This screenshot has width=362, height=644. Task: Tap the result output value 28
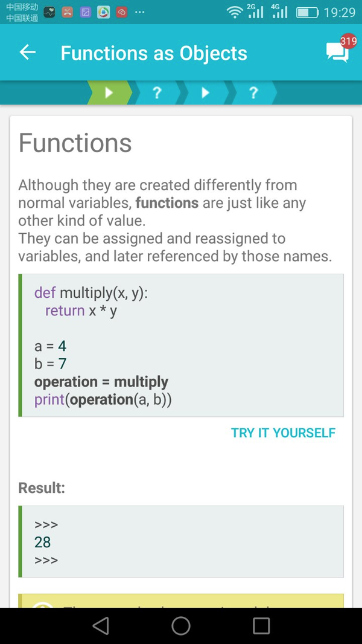click(x=43, y=542)
